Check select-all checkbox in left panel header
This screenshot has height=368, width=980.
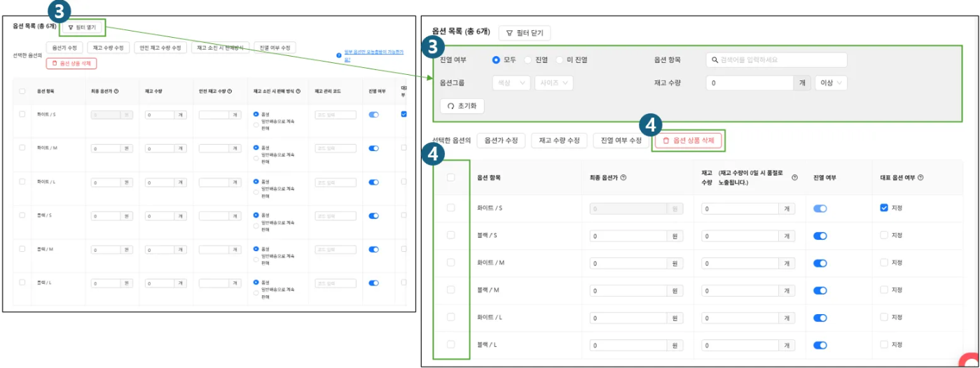coord(22,91)
